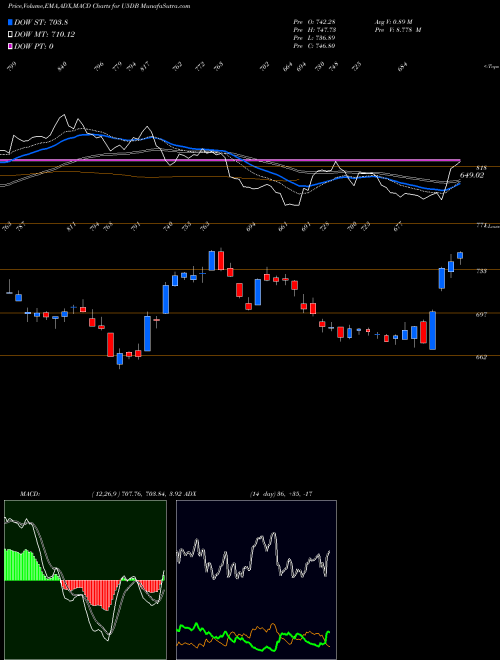The width and height of the screenshot is (500, 660).
Task: Click inside the green MACD histogram chart
Action: click(x=85, y=580)
